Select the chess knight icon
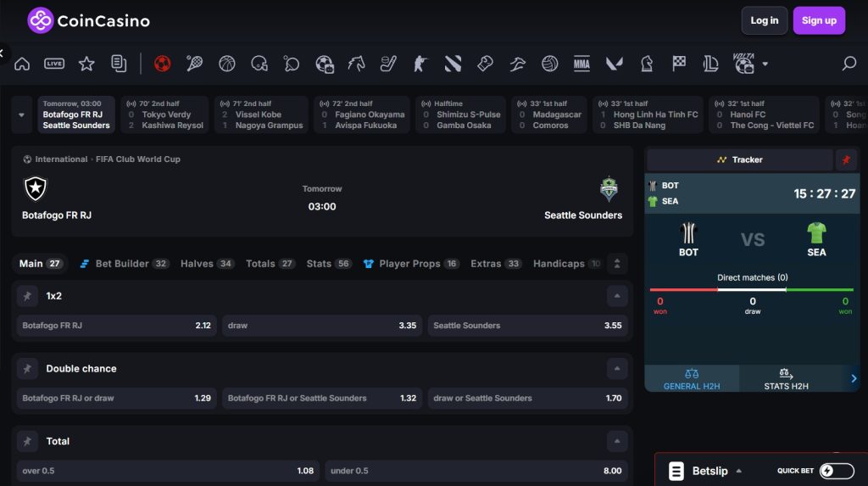This screenshot has height=486, width=868. (x=647, y=64)
